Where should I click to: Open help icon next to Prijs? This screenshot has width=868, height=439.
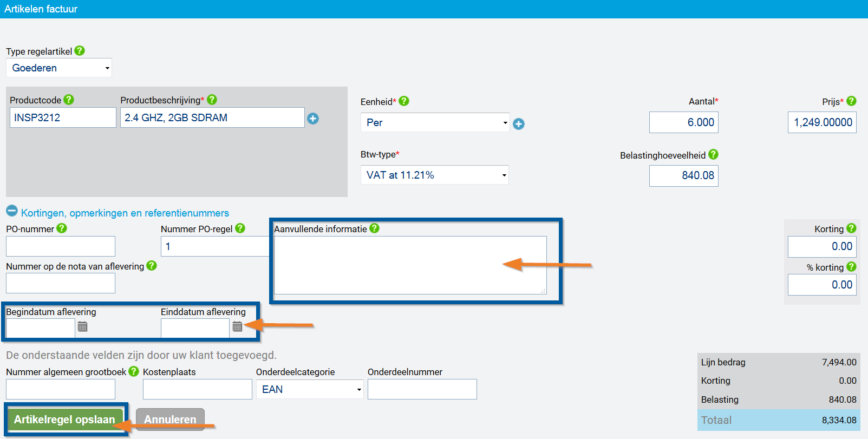coord(852,101)
